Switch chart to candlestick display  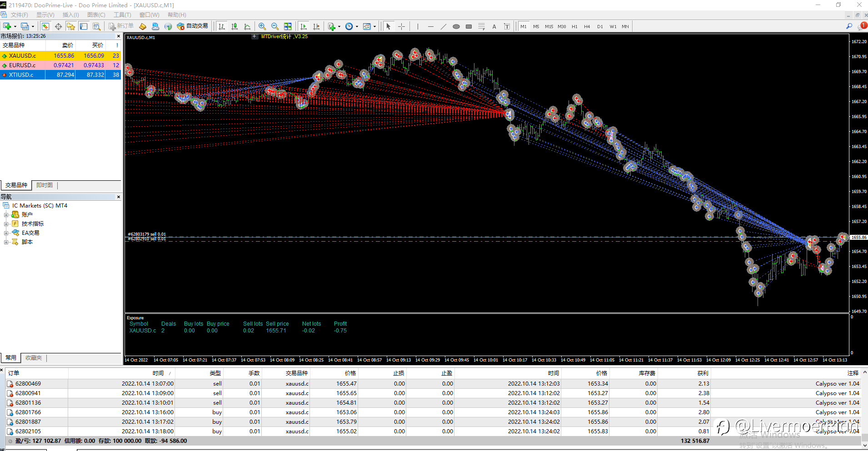click(x=234, y=26)
